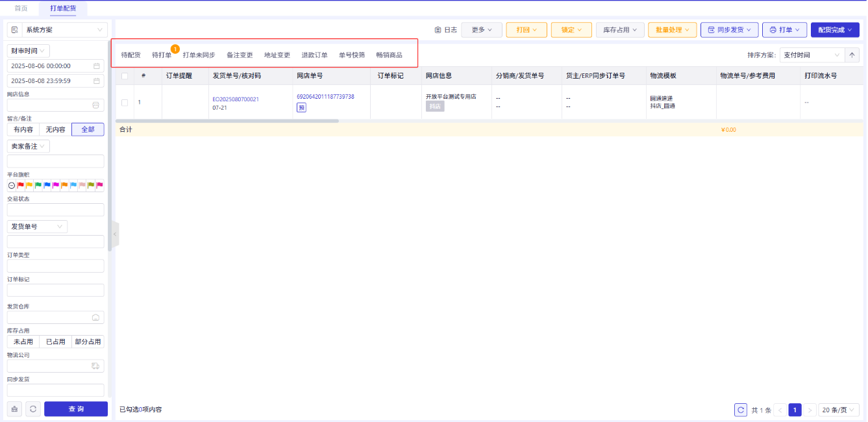Select 无内容 message filter
This screenshot has height=422, width=868.
tap(55, 130)
